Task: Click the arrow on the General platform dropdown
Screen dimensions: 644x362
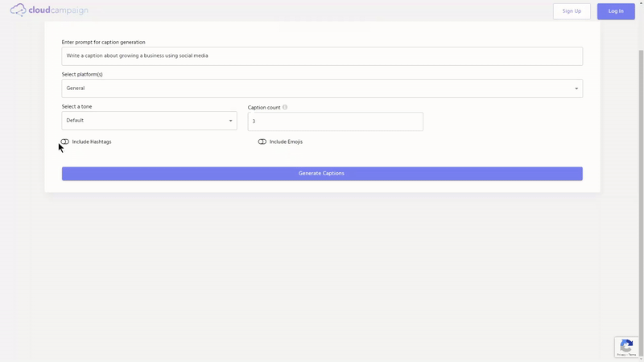Action: point(576,88)
